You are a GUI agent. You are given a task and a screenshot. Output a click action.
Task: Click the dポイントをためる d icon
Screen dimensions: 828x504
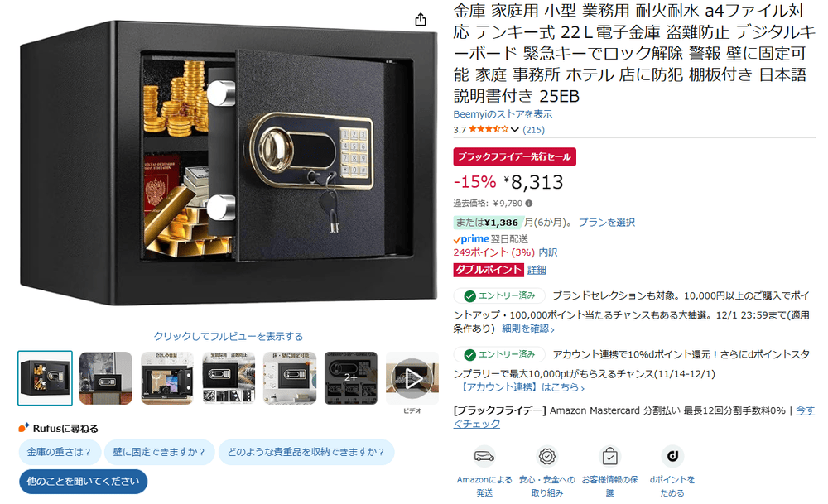pyautogui.click(x=672, y=456)
